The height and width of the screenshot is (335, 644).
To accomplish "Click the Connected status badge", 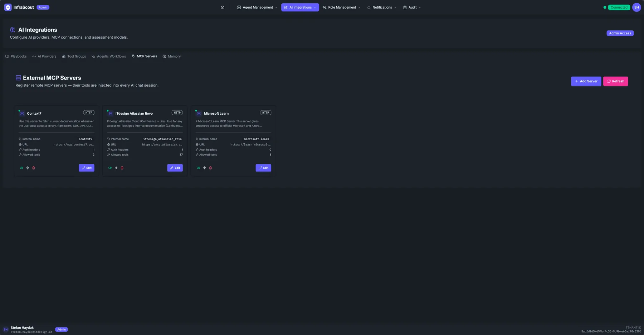I will pyautogui.click(x=619, y=7).
